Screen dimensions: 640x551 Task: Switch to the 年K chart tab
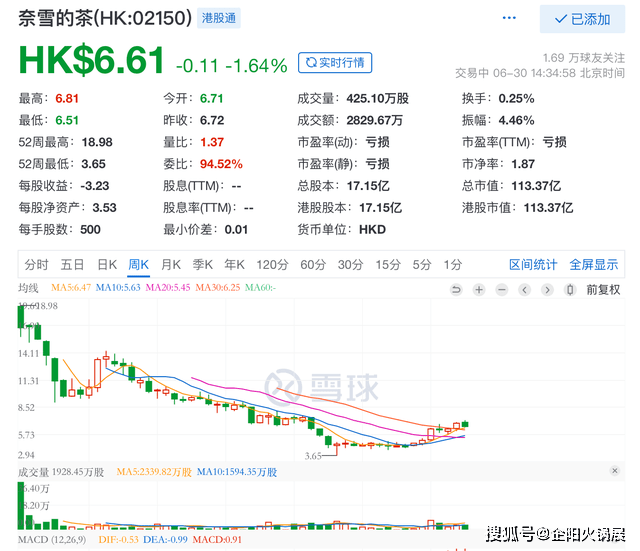(234, 264)
